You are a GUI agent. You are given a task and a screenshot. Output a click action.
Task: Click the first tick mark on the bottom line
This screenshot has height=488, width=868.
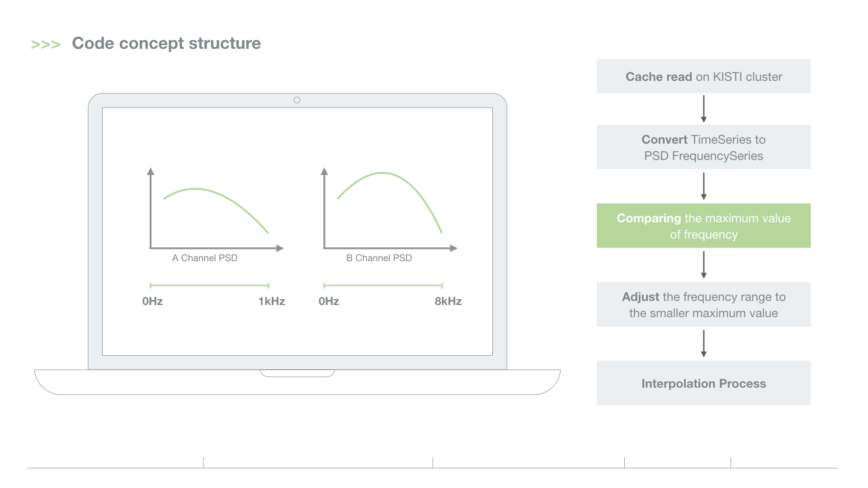coord(203,463)
